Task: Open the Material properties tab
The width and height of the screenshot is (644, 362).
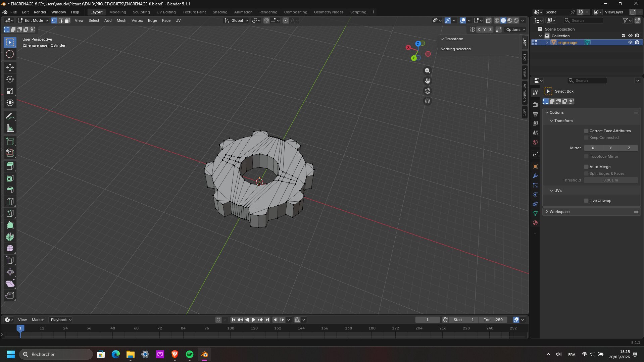Action: [x=535, y=223]
